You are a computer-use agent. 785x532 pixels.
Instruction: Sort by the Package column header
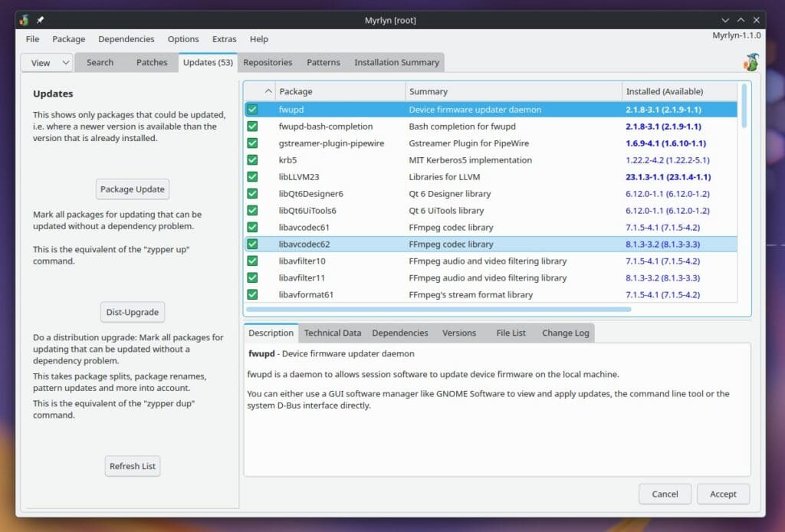340,91
